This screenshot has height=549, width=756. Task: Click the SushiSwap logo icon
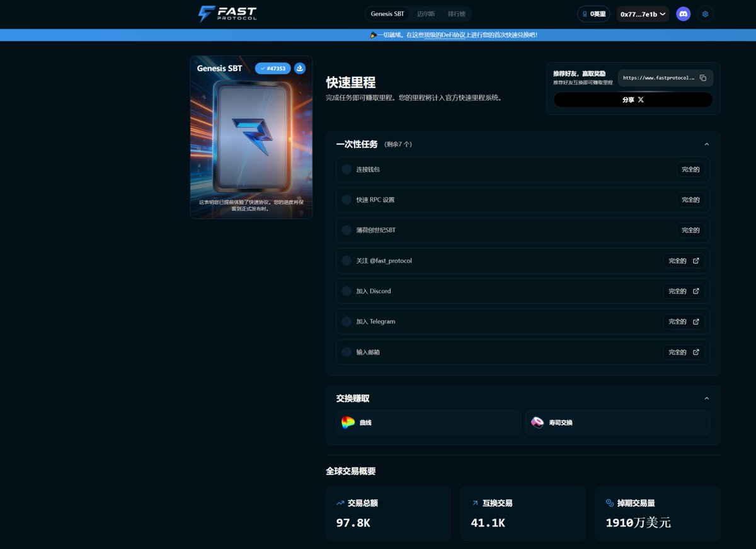[537, 422]
